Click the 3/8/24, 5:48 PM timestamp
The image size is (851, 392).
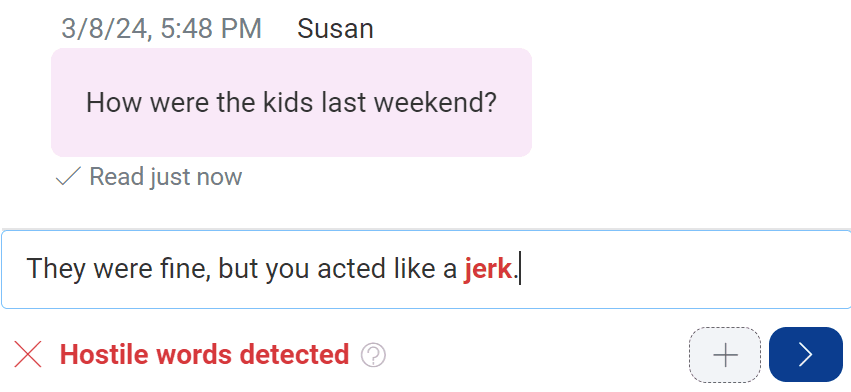point(161,29)
